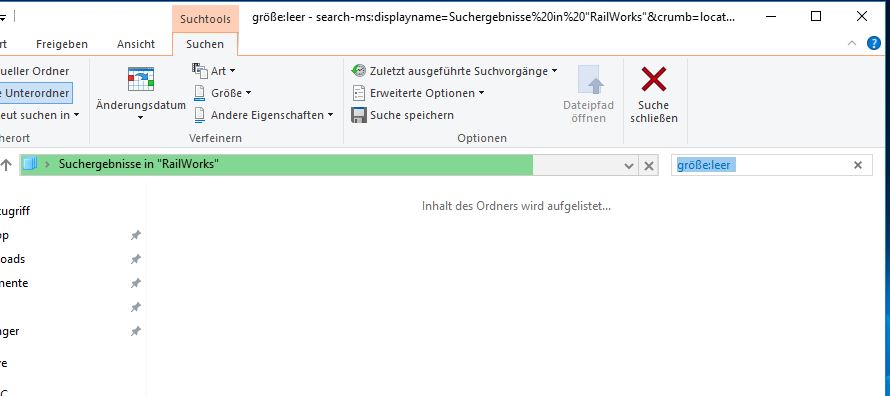
Task: Open Andere Eigenschaften dropdown
Action: [263, 115]
